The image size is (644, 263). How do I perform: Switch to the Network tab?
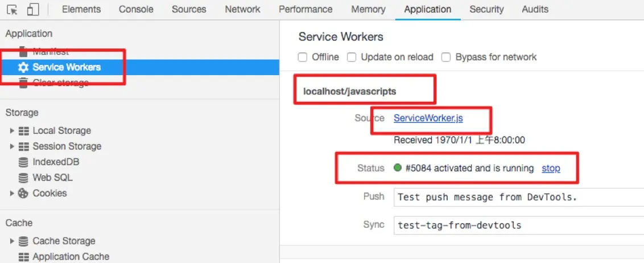pyautogui.click(x=242, y=9)
